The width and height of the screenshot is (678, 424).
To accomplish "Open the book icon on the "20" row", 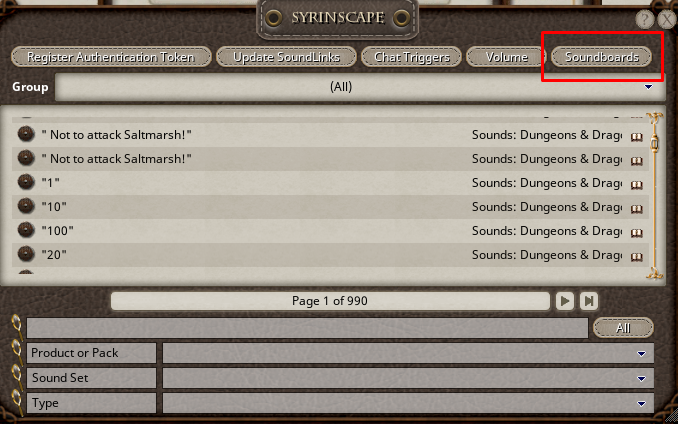I will click(x=636, y=257).
